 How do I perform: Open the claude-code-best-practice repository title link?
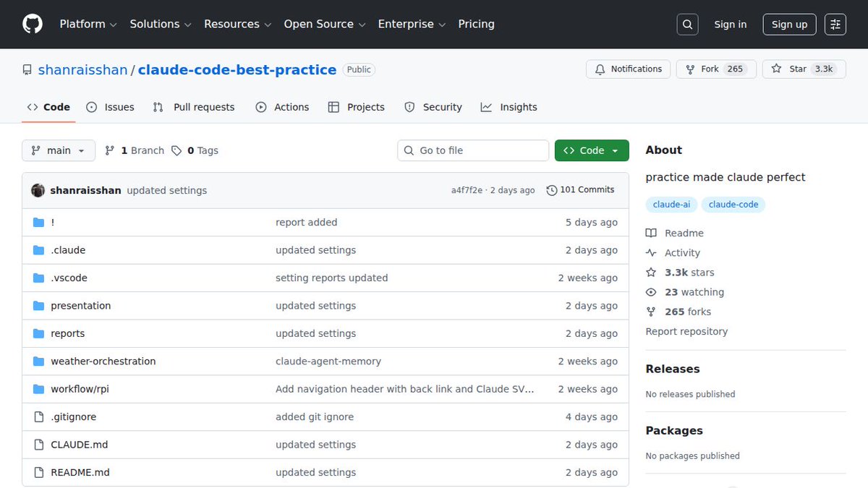[237, 70]
